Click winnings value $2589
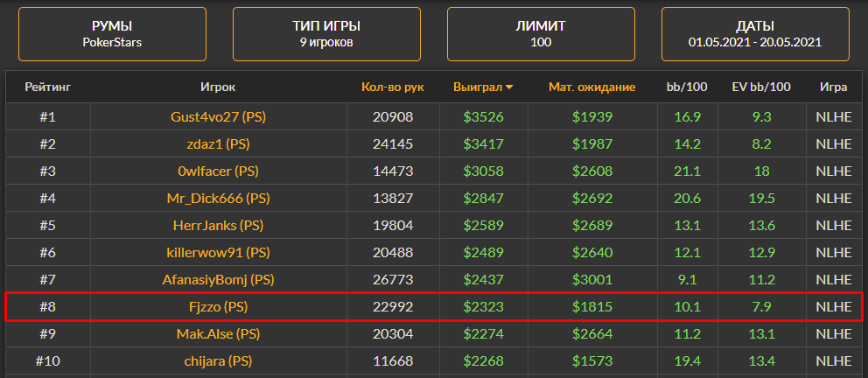 pos(483,225)
